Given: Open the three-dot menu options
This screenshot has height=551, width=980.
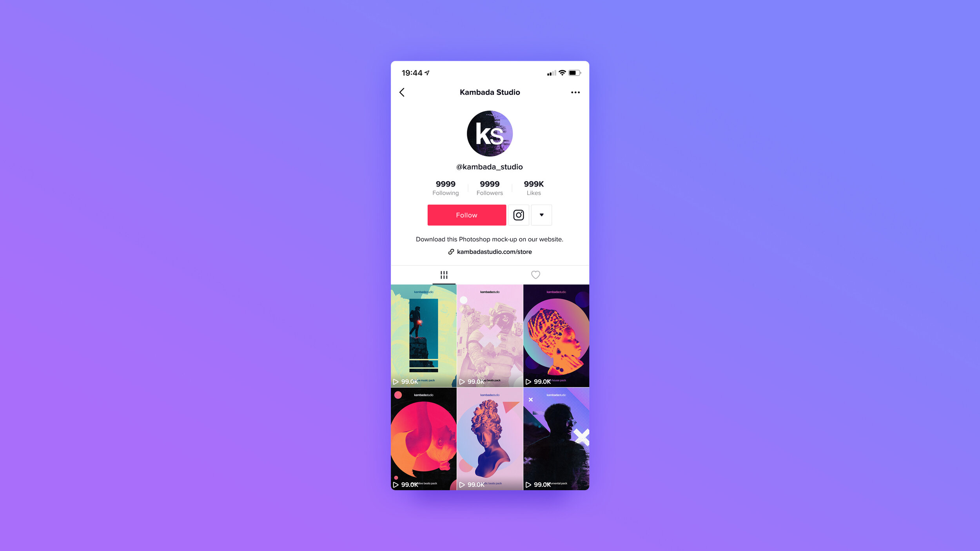Looking at the screenshot, I should pyautogui.click(x=575, y=92).
